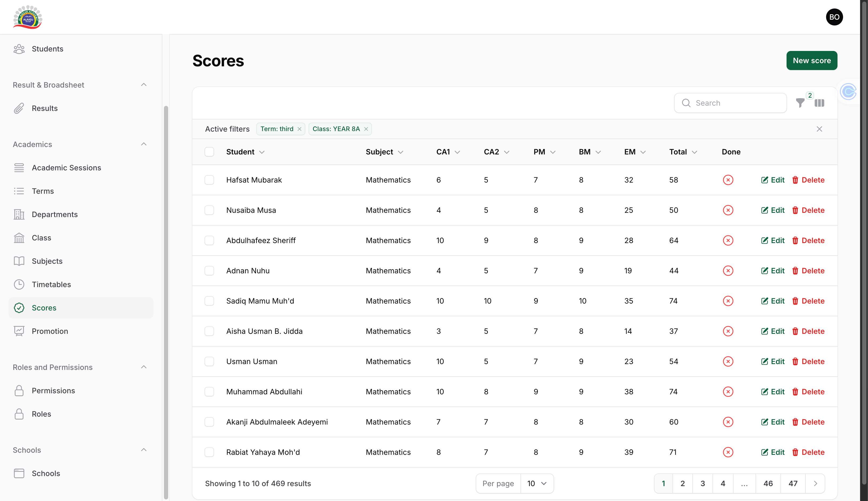The image size is (868, 501).
Task: Sort by Total column
Action: click(x=683, y=152)
